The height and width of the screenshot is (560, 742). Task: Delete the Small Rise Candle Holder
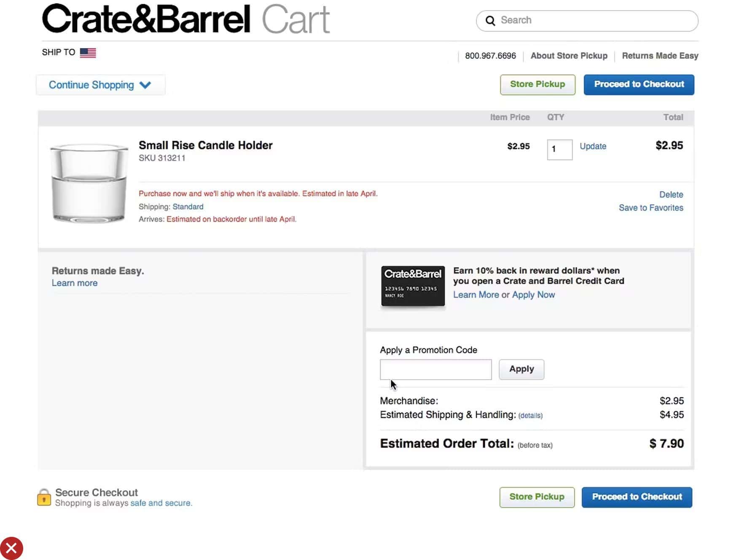point(671,195)
